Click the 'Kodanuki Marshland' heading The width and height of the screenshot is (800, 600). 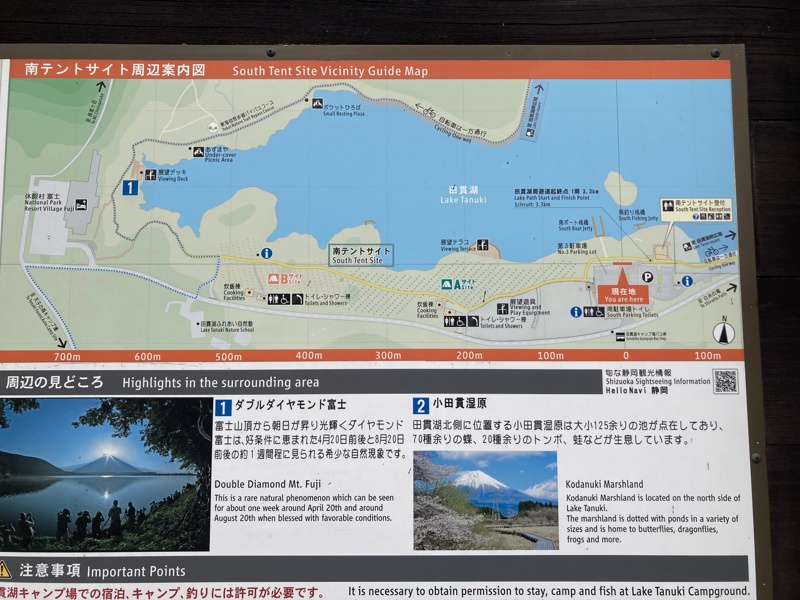point(604,484)
